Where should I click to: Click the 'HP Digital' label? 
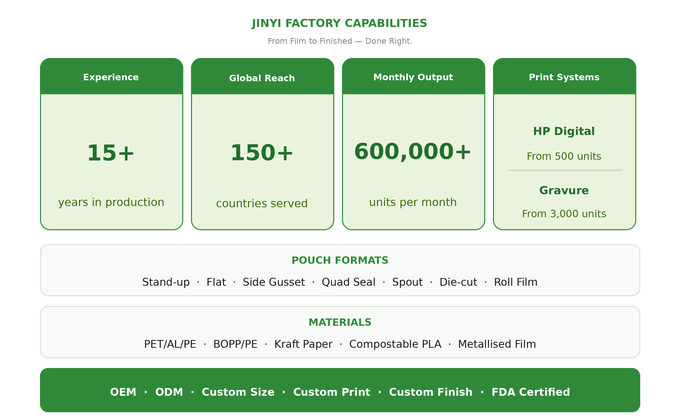coord(564,131)
